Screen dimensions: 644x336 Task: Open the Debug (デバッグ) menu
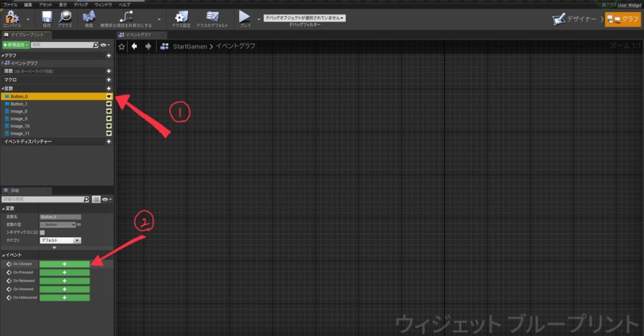tap(80, 4)
